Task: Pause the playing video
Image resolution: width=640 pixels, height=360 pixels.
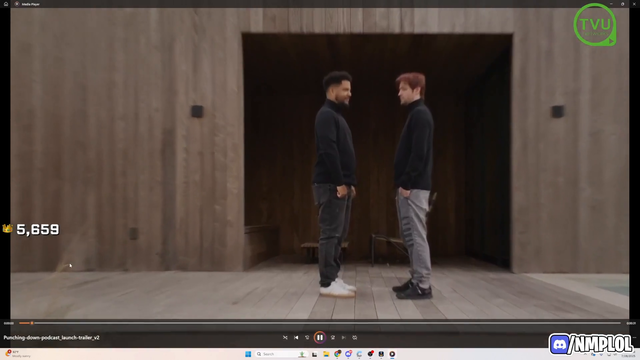Action: pyautogui.click(x=320, y=338)
